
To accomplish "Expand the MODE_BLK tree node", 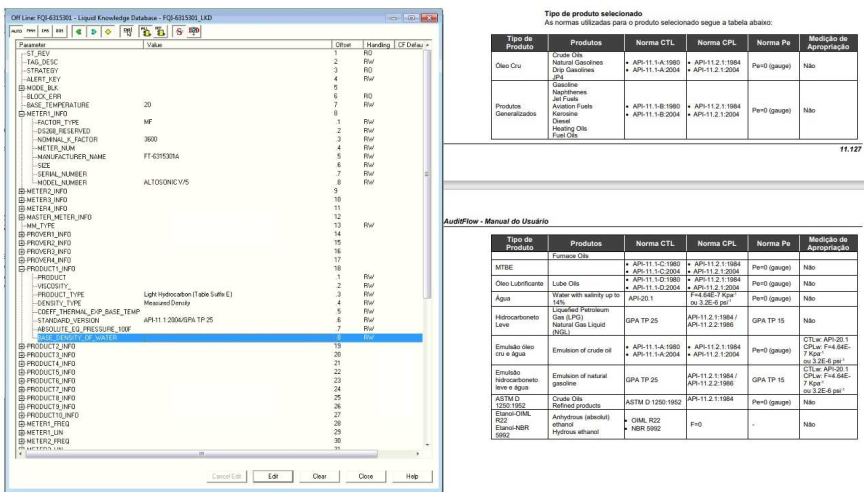I will (22, 88).
